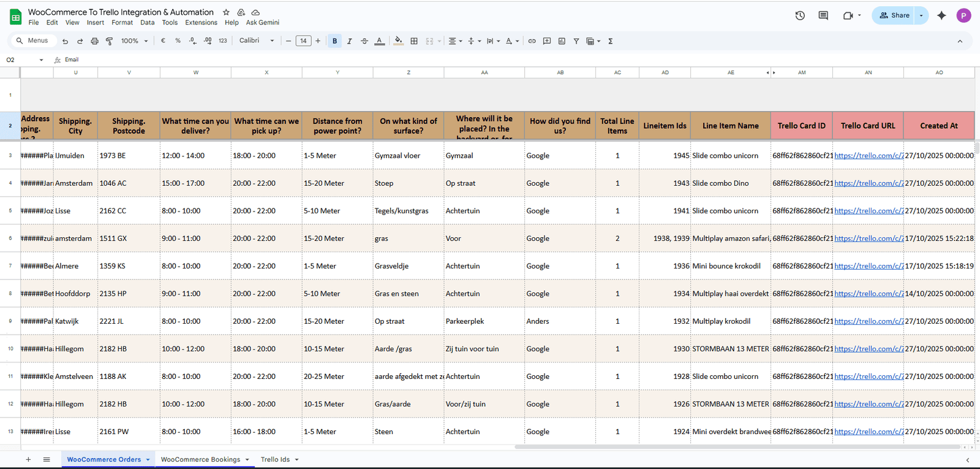The image size is (980, 469).
Task: Open the meeting camera button
Action: pyautogui.click(x=851, y=15)
